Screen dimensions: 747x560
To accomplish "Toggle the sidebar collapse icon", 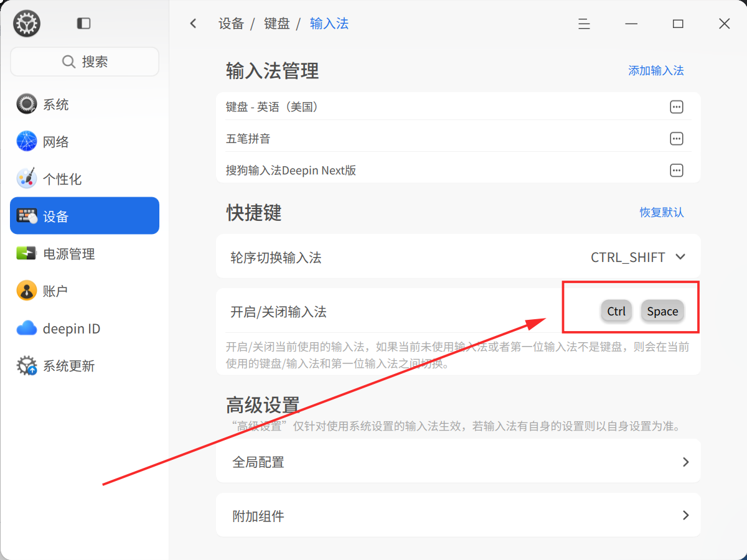I will pos(84,24).
